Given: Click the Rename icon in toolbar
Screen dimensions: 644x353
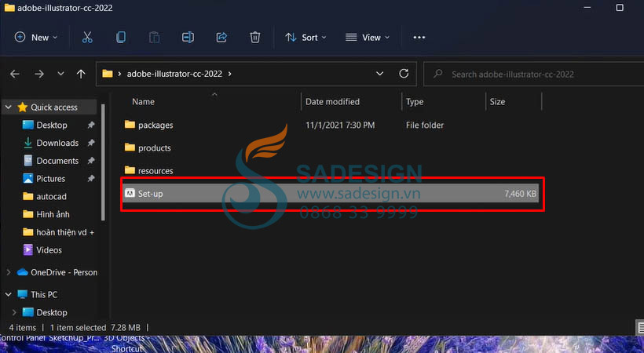Looking at the screenshot, I should click(x=188, y=38).
